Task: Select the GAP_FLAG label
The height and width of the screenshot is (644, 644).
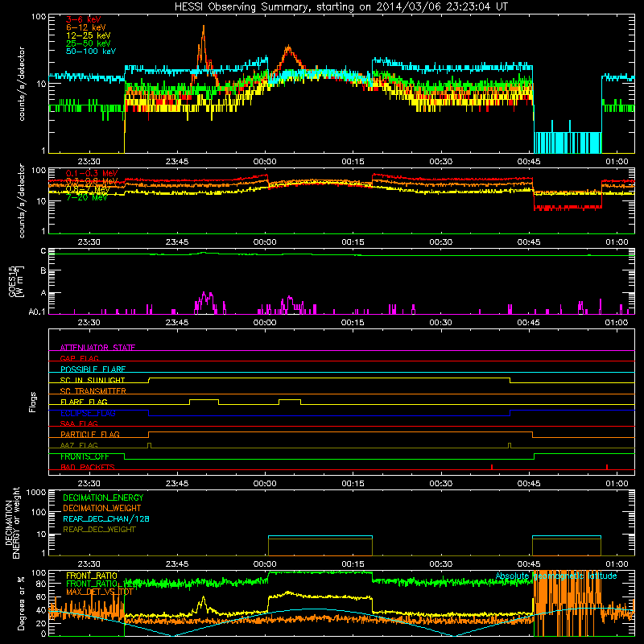Action: pyautogui.click(x=79, y=358)
